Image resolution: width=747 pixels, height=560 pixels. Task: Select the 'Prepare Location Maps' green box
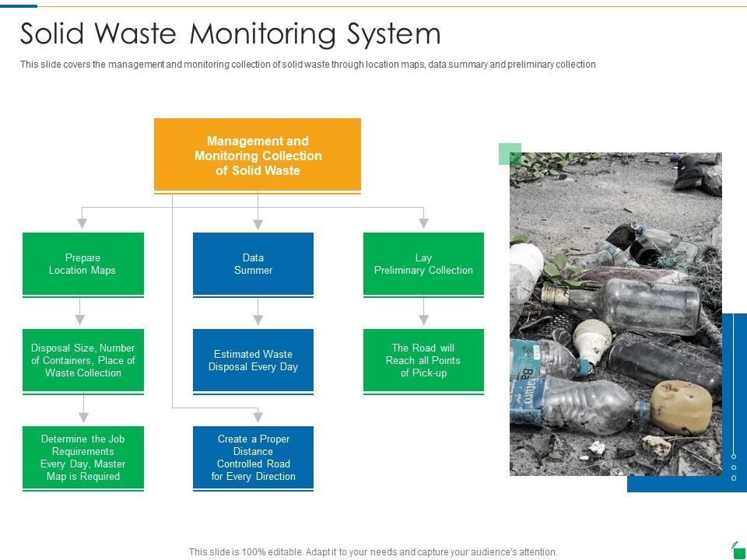click(82, 264)
